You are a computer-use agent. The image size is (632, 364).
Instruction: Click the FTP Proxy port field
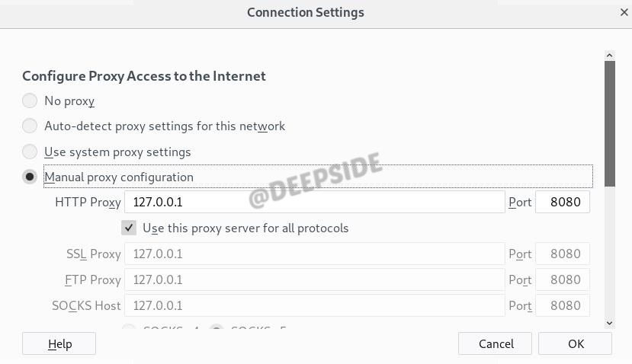pyautogui.click(x=563, y=279)
